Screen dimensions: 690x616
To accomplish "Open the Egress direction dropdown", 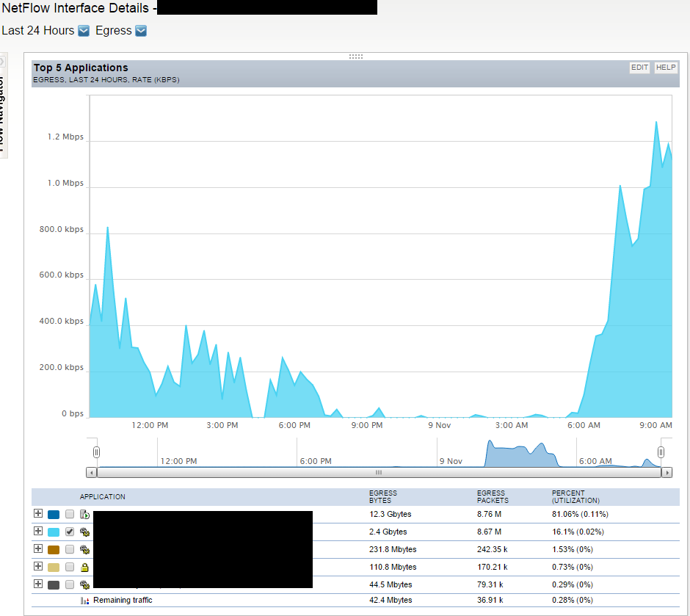I will (x=141, y=31).
